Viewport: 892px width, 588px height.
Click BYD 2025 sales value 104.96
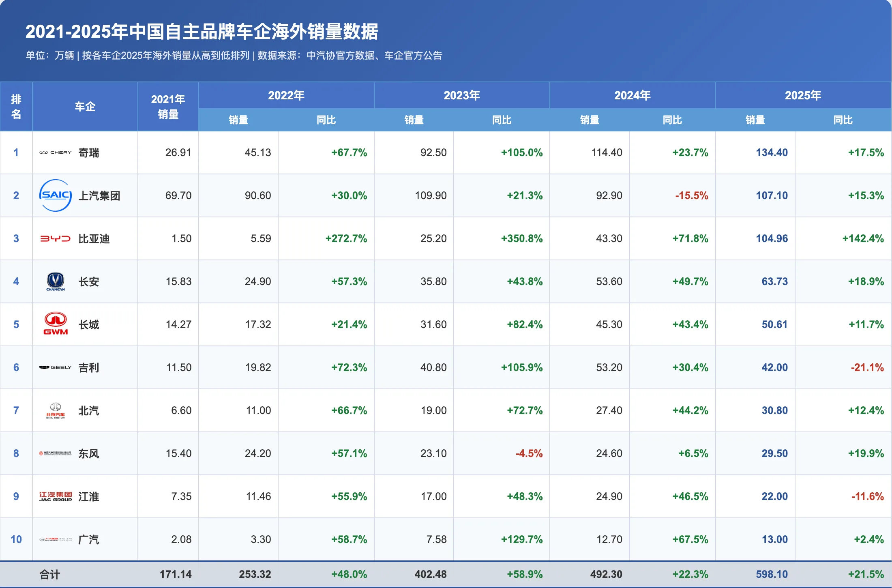coord(772,238)
